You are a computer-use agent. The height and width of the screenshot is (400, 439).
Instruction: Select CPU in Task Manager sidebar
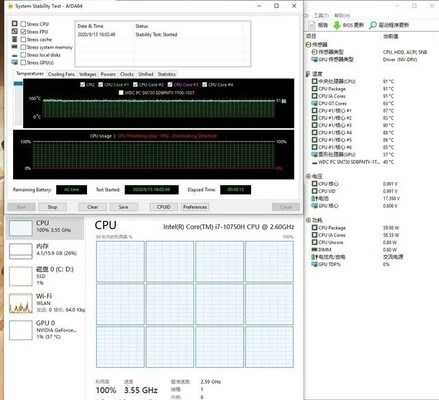click(x=45, y=228)
